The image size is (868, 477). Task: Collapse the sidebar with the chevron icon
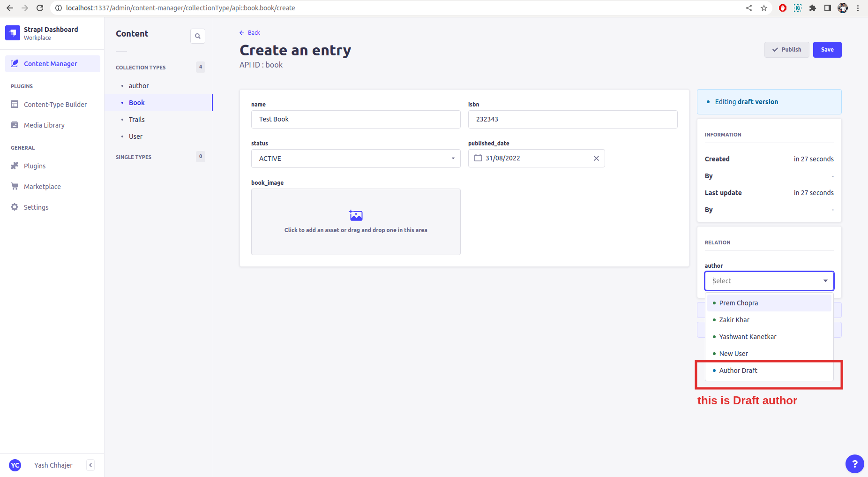[x=90, y=465]
